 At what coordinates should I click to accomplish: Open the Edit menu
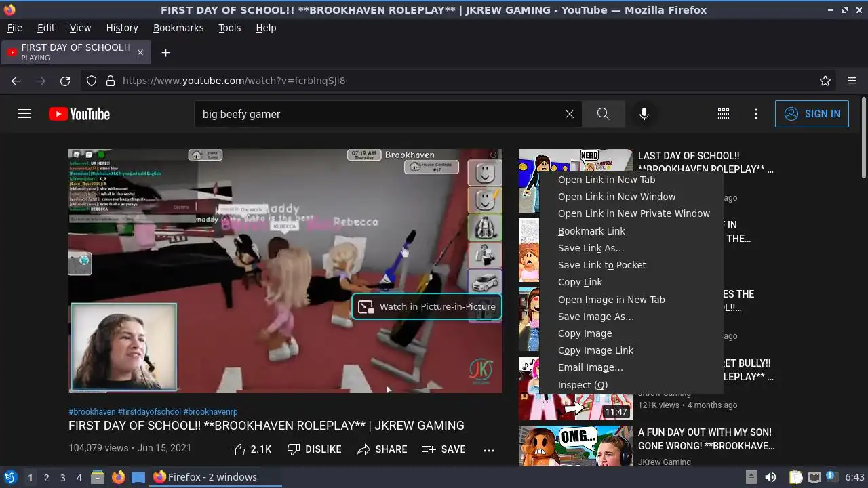[x=46, y=28]
